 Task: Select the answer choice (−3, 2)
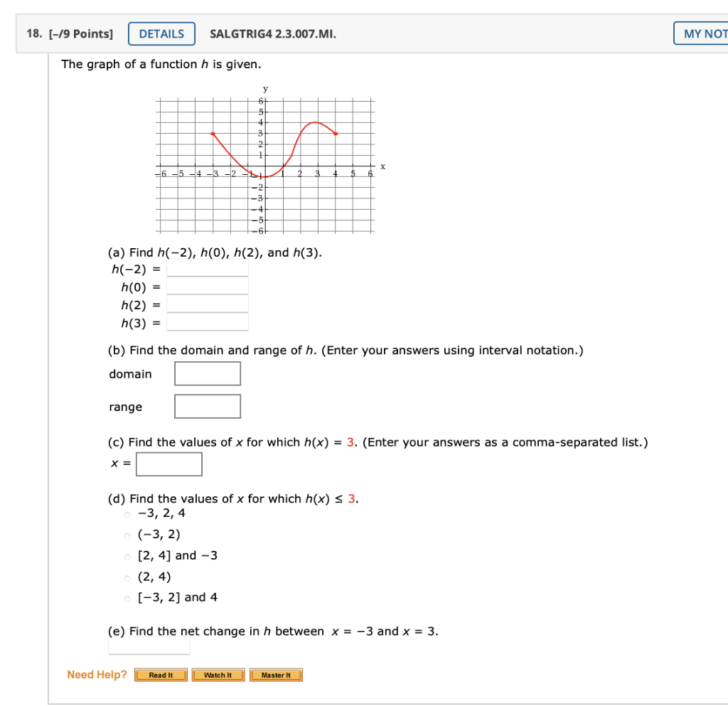pyautogui.click(x=127, y=534)
